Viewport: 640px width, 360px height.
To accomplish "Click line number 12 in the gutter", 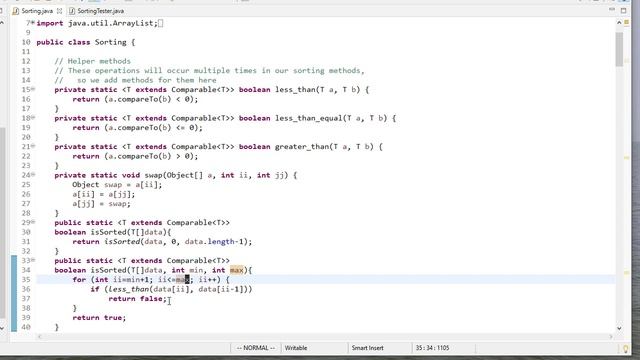I will click(x=26, y=61).
